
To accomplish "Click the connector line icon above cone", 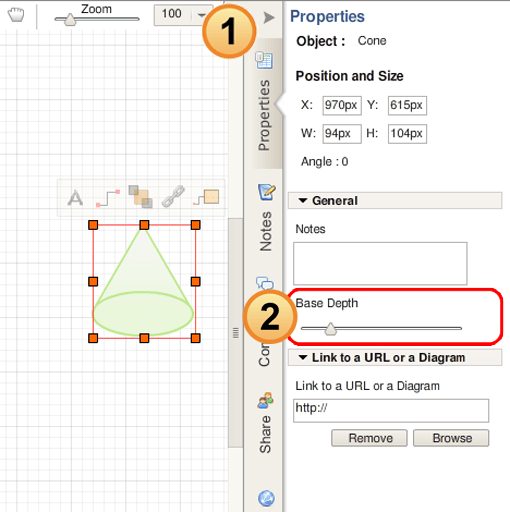I will point(108,198).
